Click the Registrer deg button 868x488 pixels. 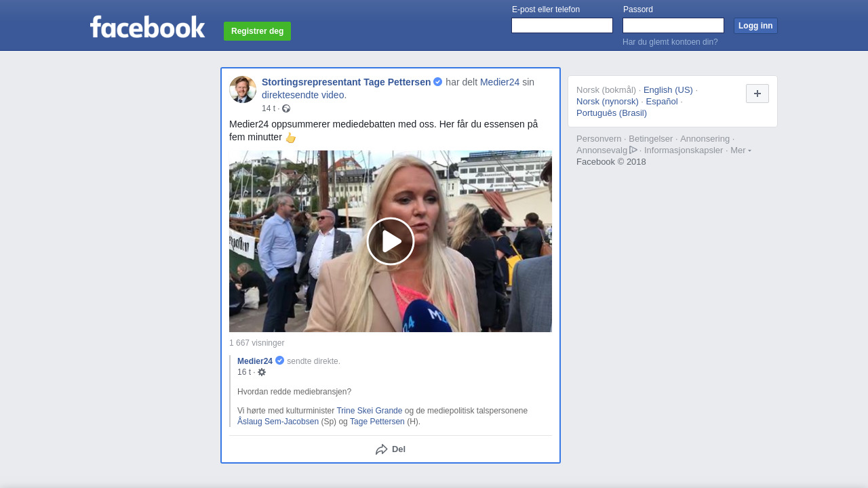pyautogui.click(x=257, y=31)
